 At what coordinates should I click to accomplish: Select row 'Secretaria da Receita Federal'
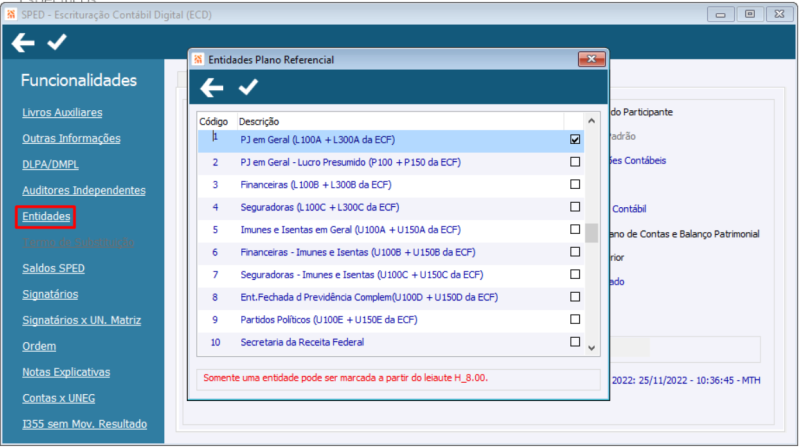click(391, 342)
